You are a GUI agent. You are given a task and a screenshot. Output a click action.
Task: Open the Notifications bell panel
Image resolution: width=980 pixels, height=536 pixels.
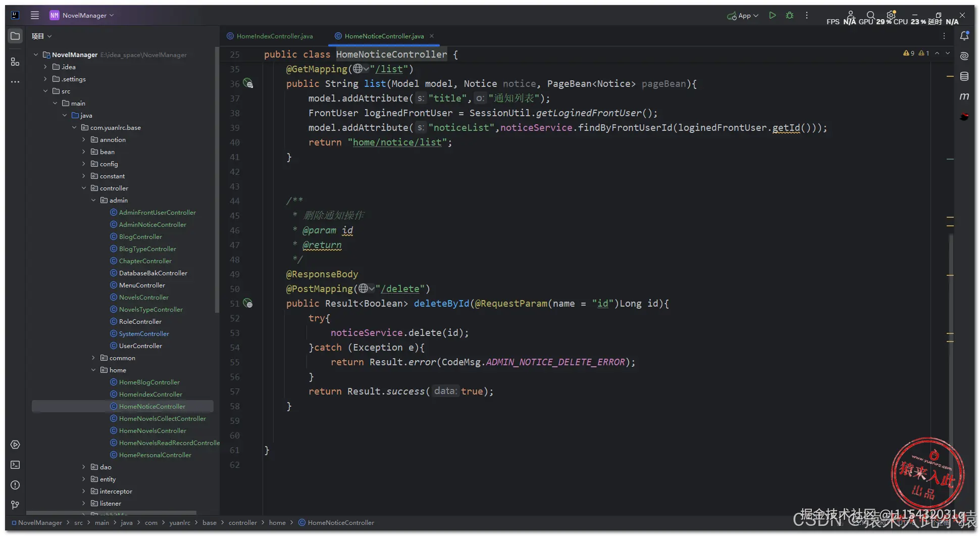click(964, 36)
